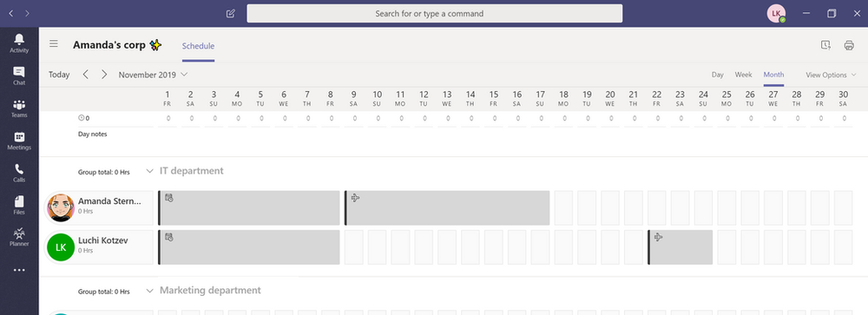868x315 pixels.
Task: Collapse the IT department group
Action: [149, 171]
